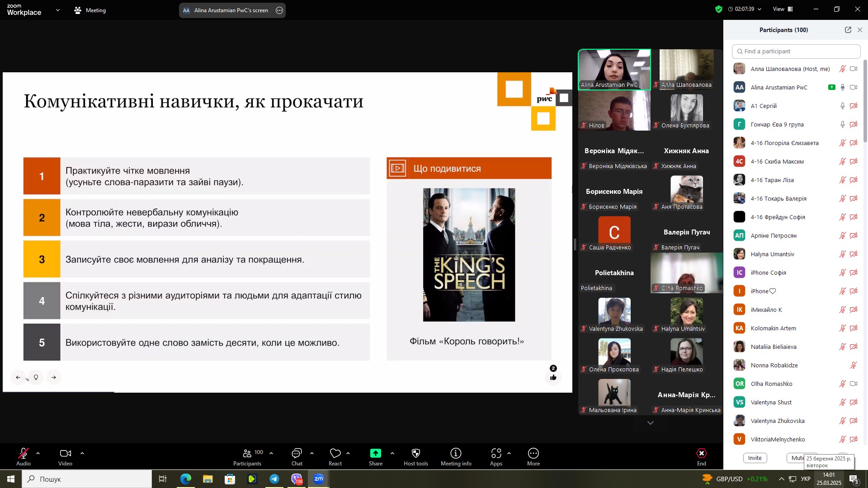Expand Apps options arrow
The image size is (868, 488).
[x=509, y=453]
